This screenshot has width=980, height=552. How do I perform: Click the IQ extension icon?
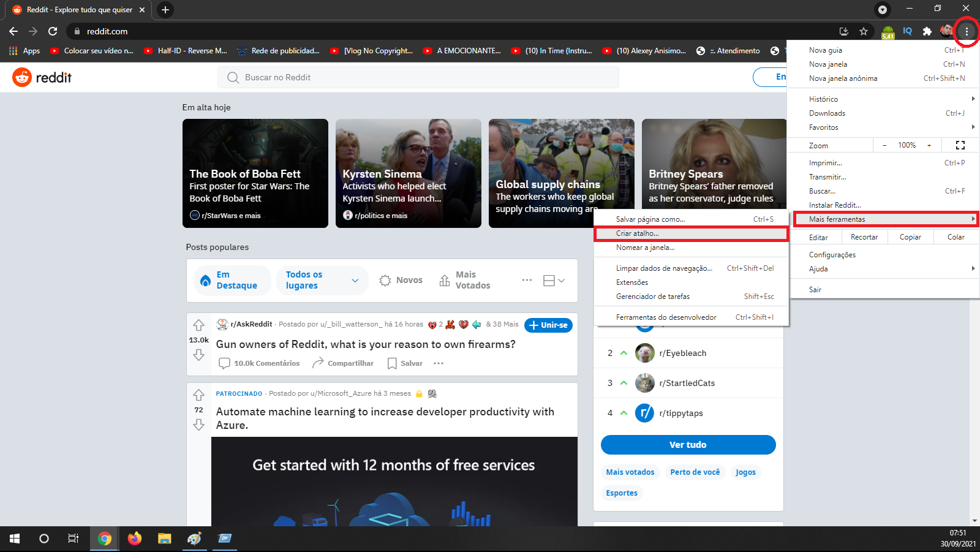pyautogui.click(x=908, y=31)
